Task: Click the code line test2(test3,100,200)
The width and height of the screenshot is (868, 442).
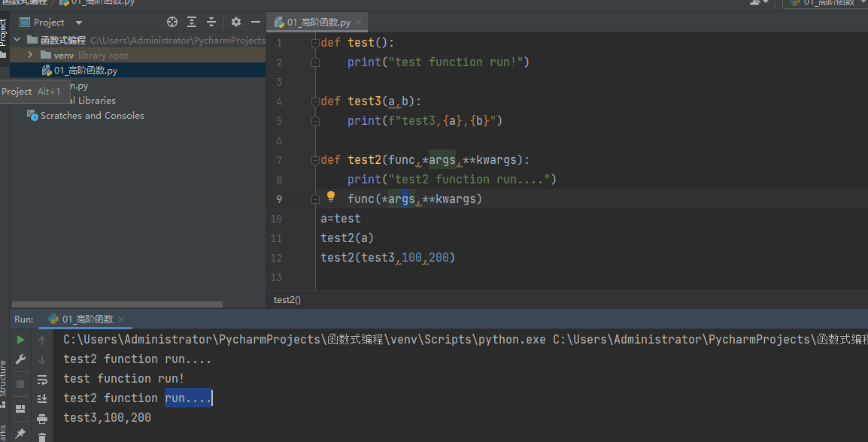Action: click(x=387, y=258)
